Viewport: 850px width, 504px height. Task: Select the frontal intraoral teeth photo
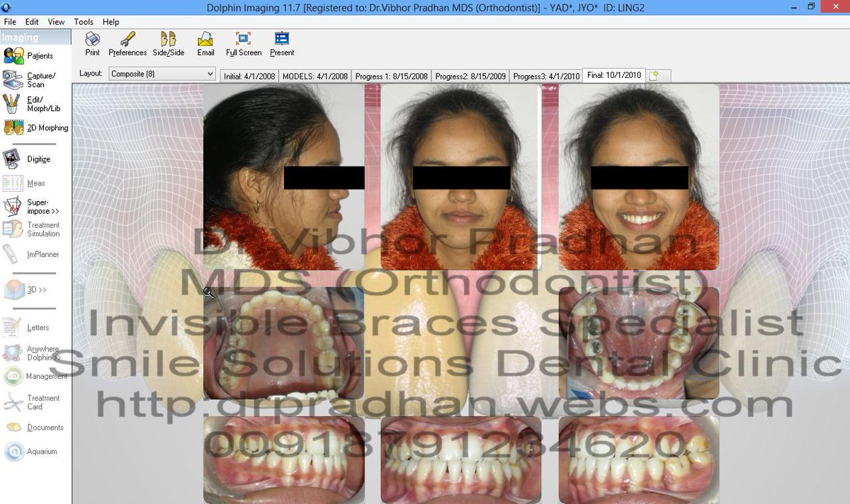pyautogui.click(x=460, y=459)
